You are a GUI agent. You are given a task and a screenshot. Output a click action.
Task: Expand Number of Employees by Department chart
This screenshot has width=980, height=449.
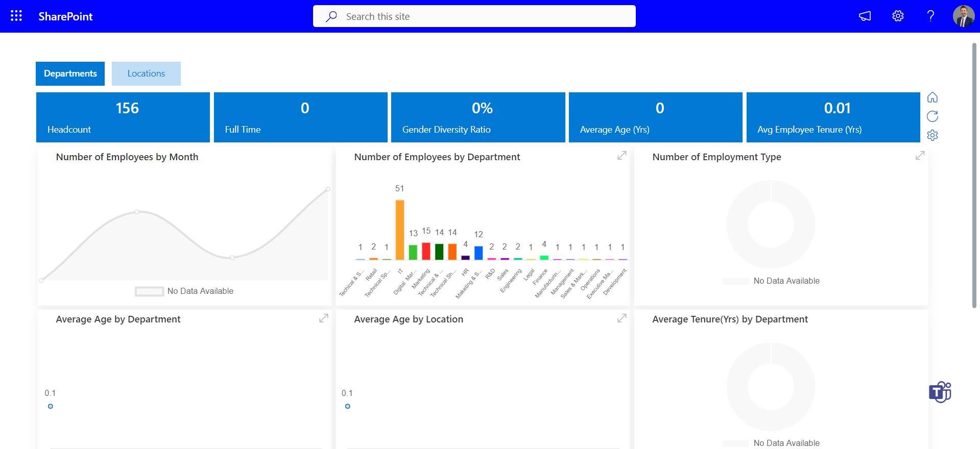coord(622,156)
